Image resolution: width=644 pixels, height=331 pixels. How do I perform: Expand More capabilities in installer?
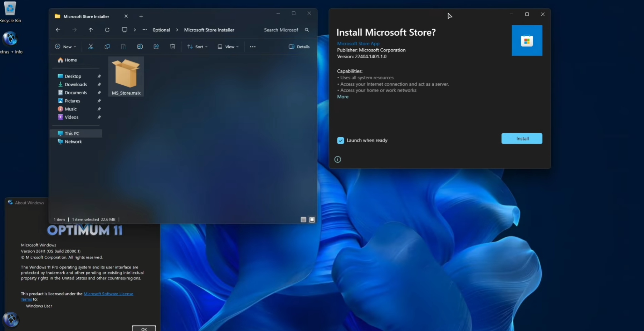point(343,97)
